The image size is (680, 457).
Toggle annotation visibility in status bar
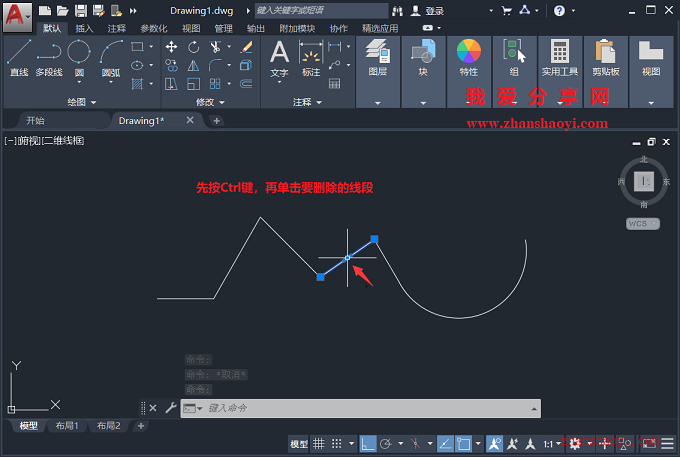tap(494, 444)
